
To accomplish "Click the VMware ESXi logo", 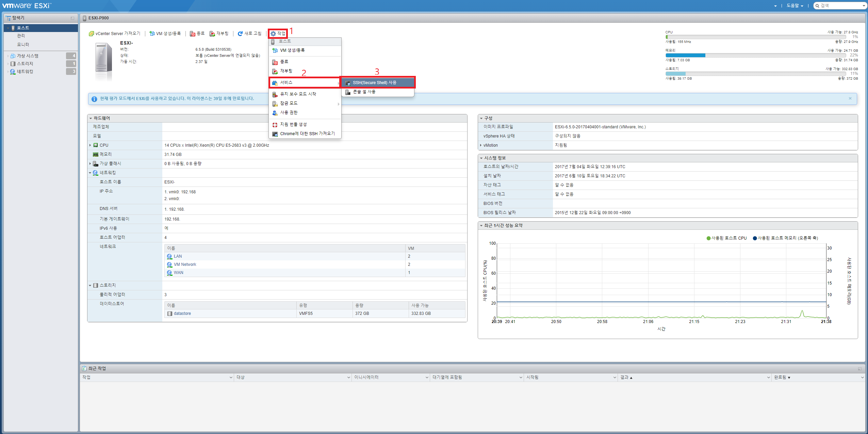I will click(x=27, y=5).
